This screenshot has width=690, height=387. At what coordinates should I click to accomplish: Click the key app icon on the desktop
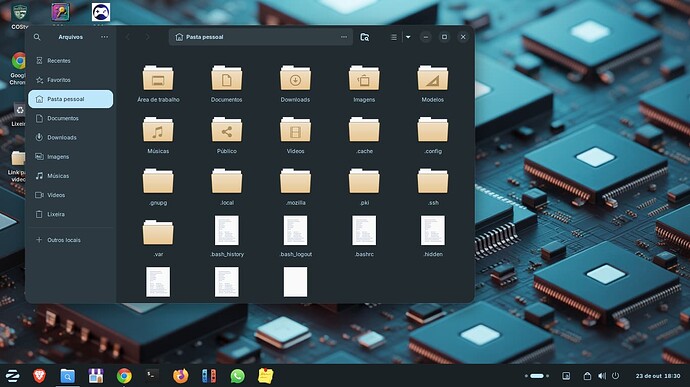[60, 12]
